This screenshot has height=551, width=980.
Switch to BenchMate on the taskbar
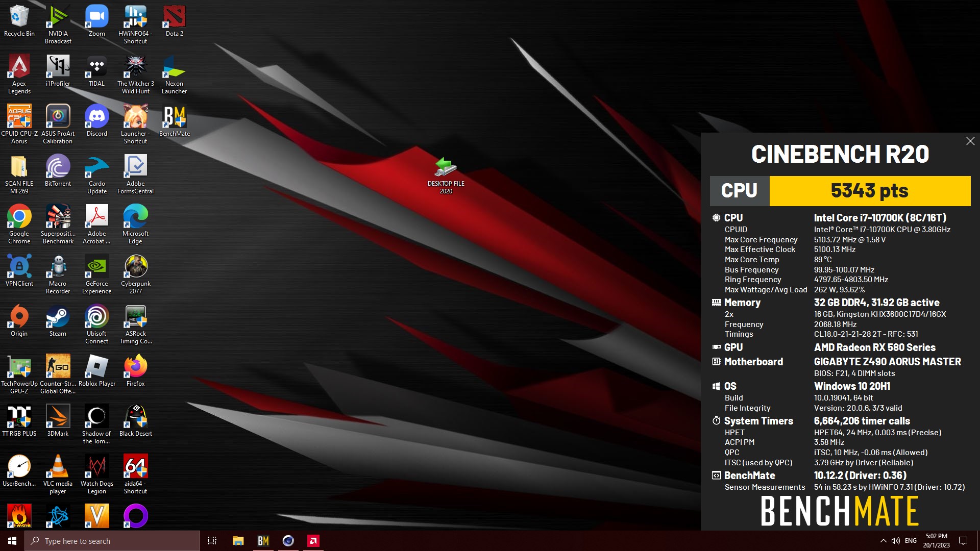click(x=263, y=541)
